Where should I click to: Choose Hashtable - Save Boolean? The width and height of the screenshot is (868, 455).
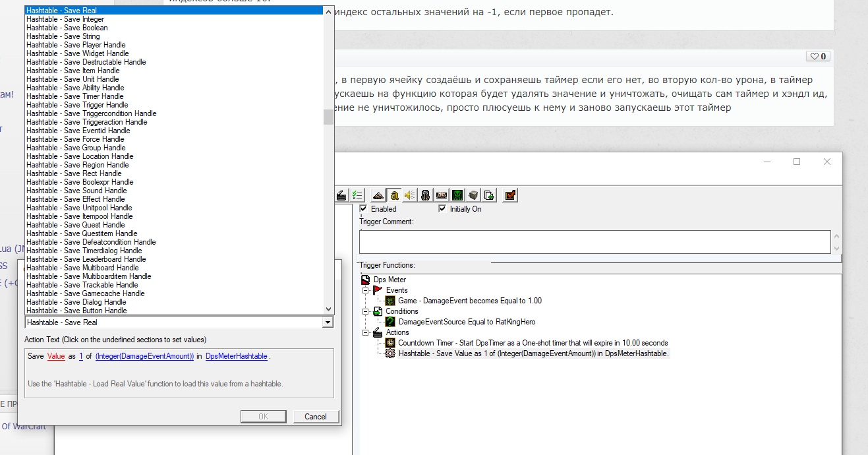tap(174, 28)
